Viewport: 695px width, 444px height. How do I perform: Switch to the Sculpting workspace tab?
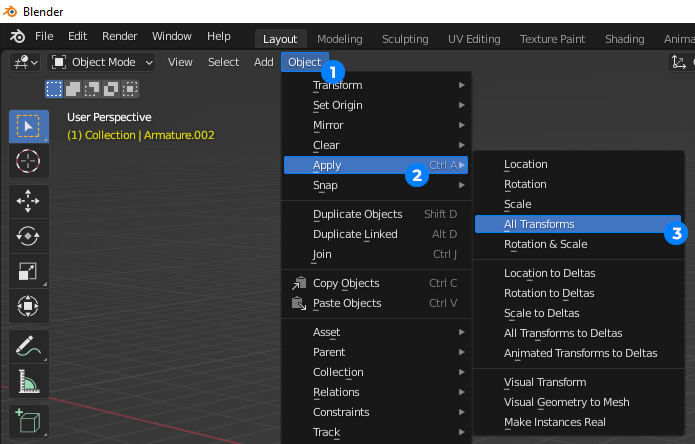point(406,39)
